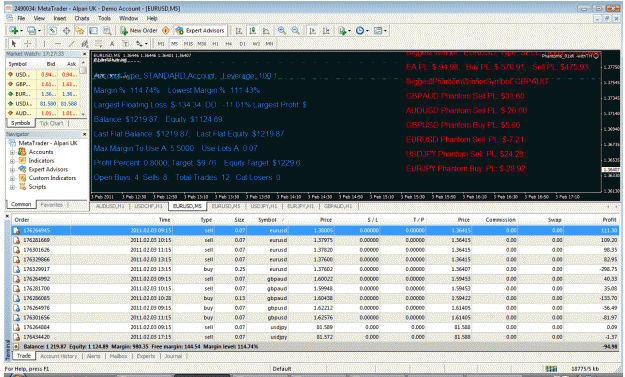Switch chart to candlestick view icon
This screenshot has width=625, height=377.
pos(252,31)
